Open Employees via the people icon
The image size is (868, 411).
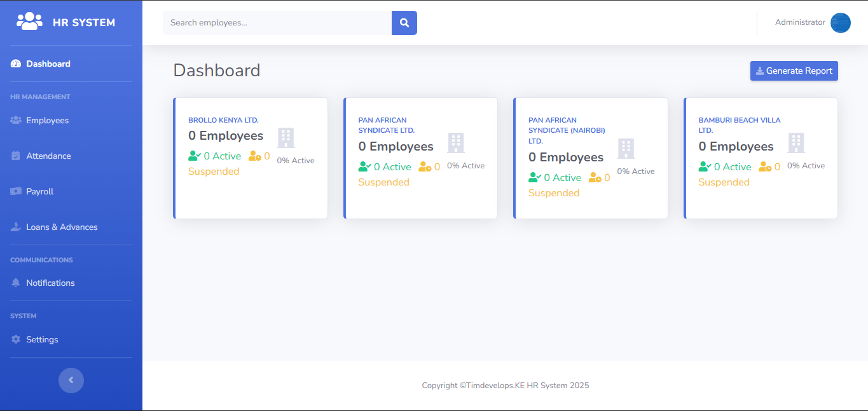point(15,120)
